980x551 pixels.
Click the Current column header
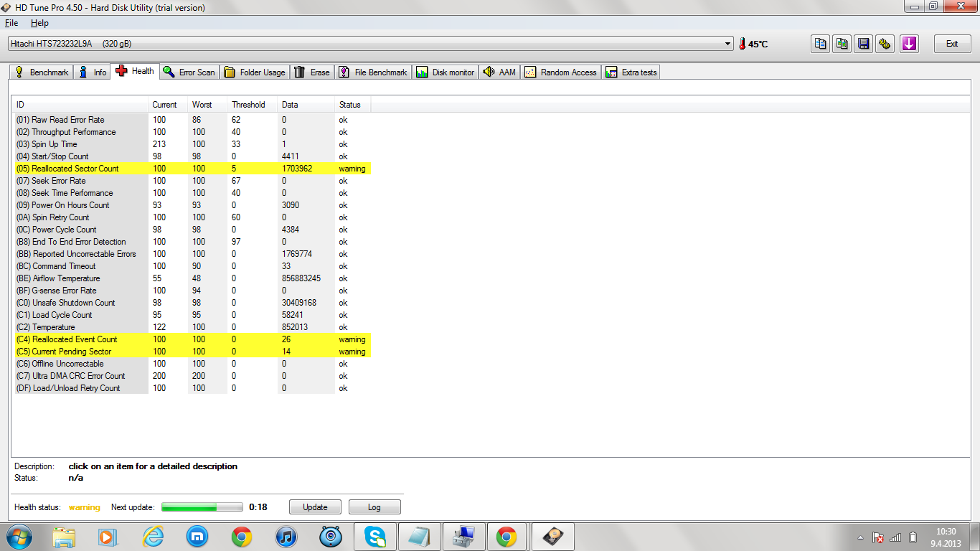coord(168,105)
